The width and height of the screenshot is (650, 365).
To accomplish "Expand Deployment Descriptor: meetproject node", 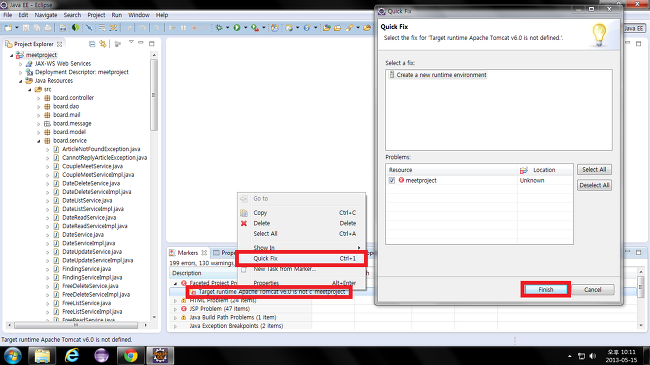I will (21, 73).
